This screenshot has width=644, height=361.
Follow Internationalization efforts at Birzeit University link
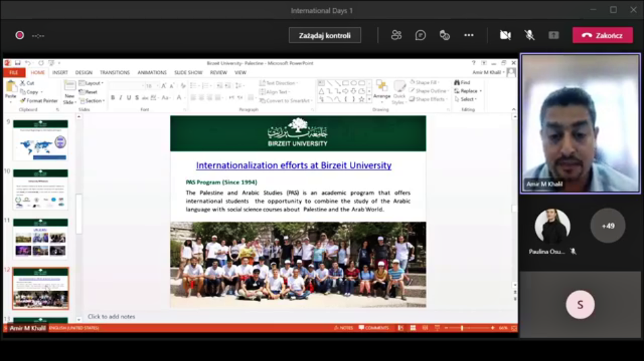point(293,165)
